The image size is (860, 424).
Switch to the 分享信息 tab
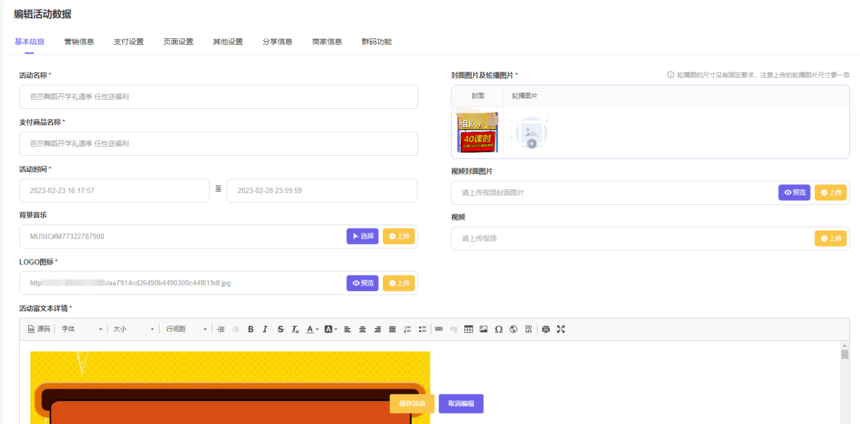[x=277, y=42]
